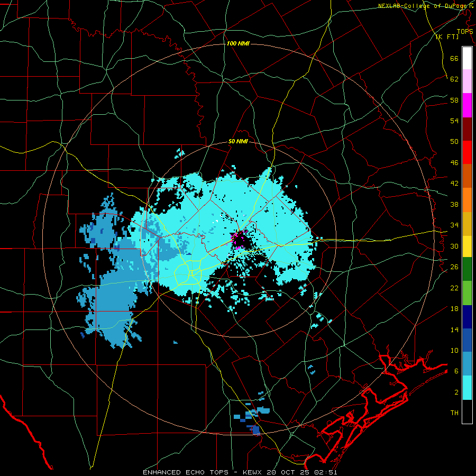Click the "02:51" timestamp
The image size is (476, 476).
click(x=327, y=472)
